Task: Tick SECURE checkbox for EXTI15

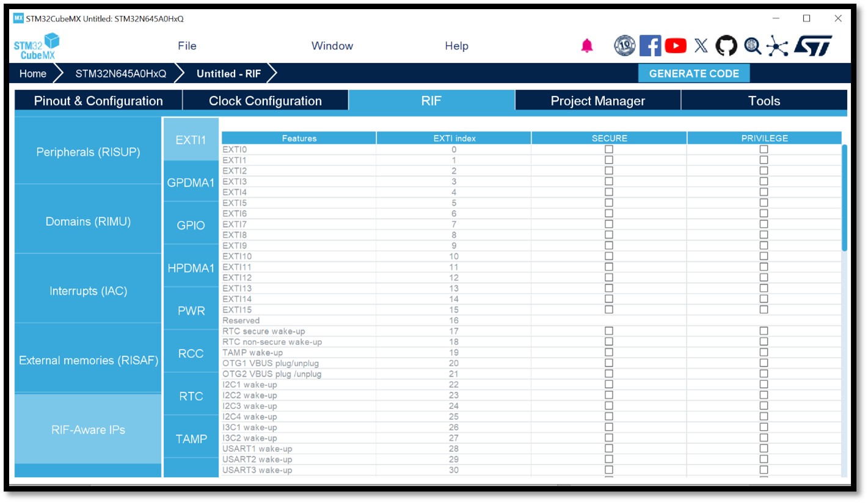Action: coord(608,309)
